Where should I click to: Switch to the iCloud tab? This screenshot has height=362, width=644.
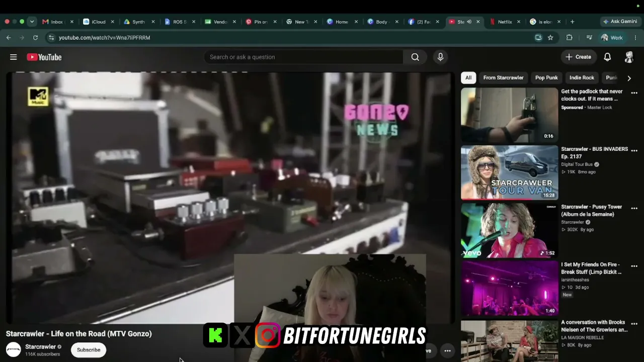coord(99,22)
